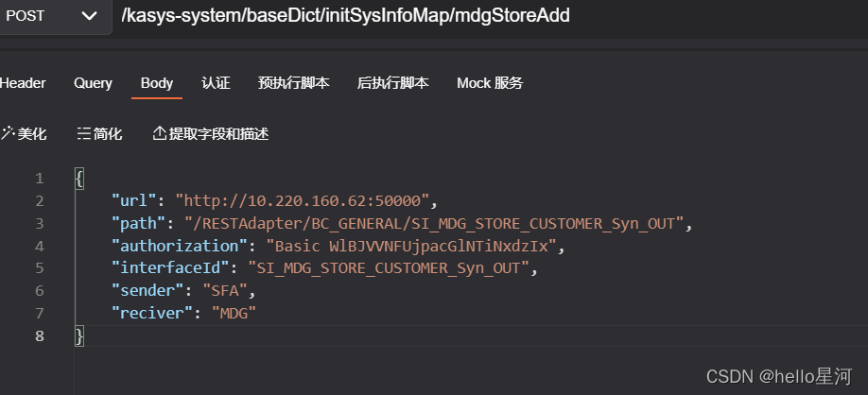Screen dimensions: 868x395
Task: Click the closing brace on line 8
Action: [79, 335]
